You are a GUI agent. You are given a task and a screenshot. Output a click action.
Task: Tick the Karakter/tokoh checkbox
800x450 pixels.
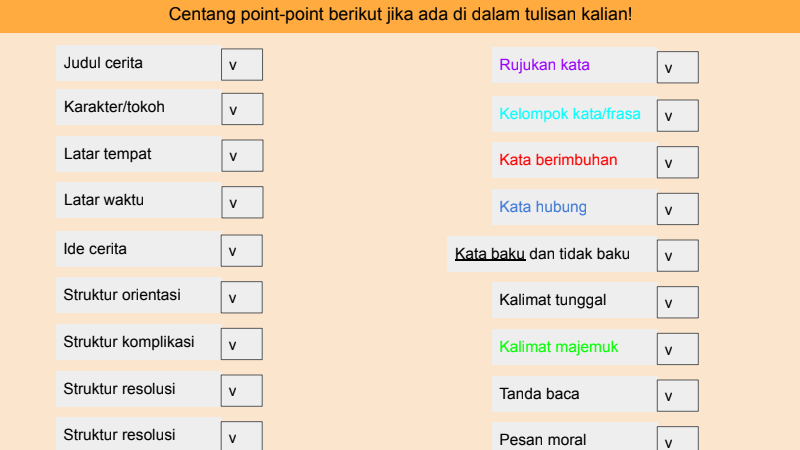pyautogui.click(x=242, y=109)
